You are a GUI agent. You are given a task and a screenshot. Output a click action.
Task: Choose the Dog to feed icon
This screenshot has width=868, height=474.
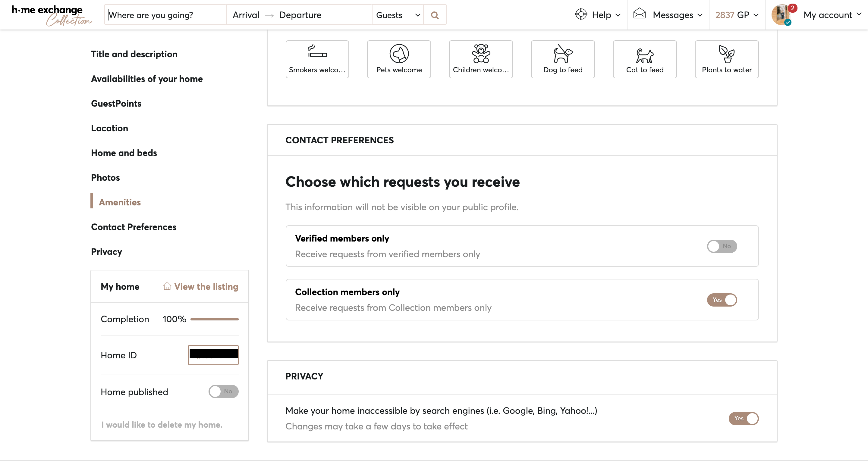click(x=563, y=54)
